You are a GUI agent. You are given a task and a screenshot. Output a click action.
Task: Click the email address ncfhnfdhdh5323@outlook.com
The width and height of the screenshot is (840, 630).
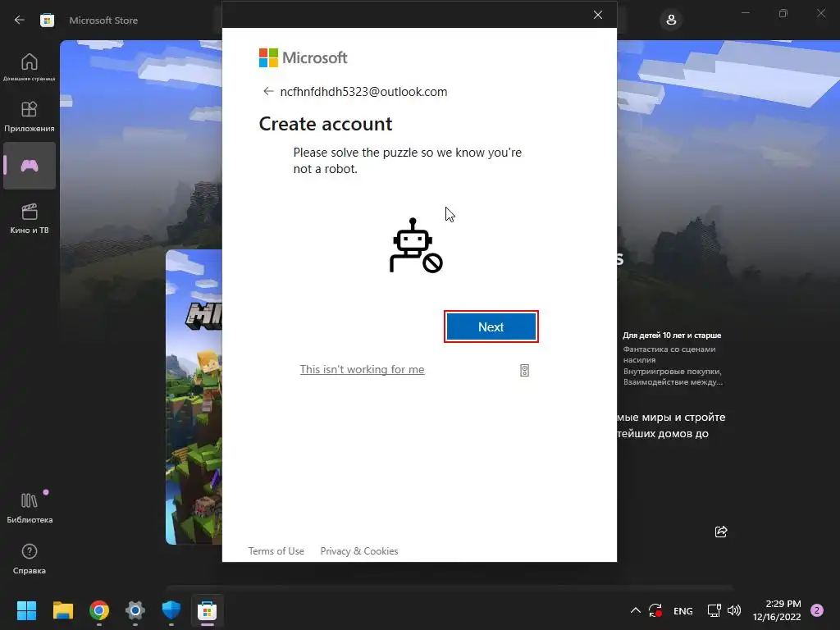[x=363, y=92]
